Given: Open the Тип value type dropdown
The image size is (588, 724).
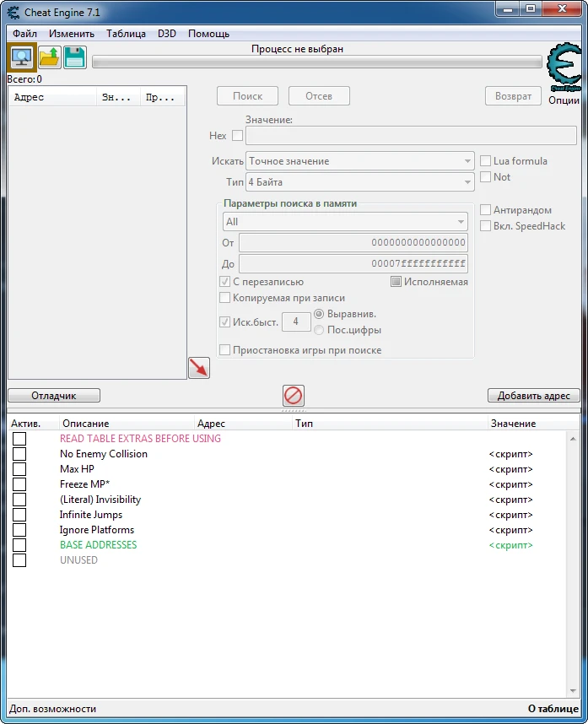Looking at the screenshot, I should (360, 182).
